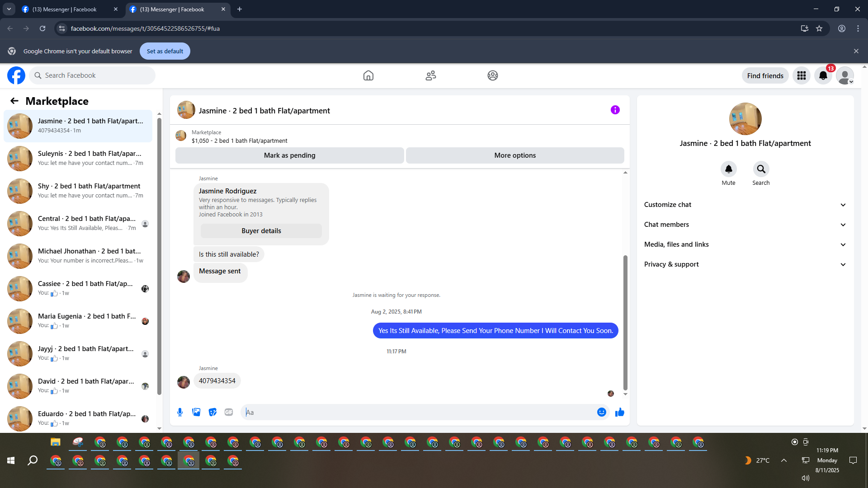The image size is (868, 488).
Task: Open the GIF picker icon
Action: [x=229, y=412]
